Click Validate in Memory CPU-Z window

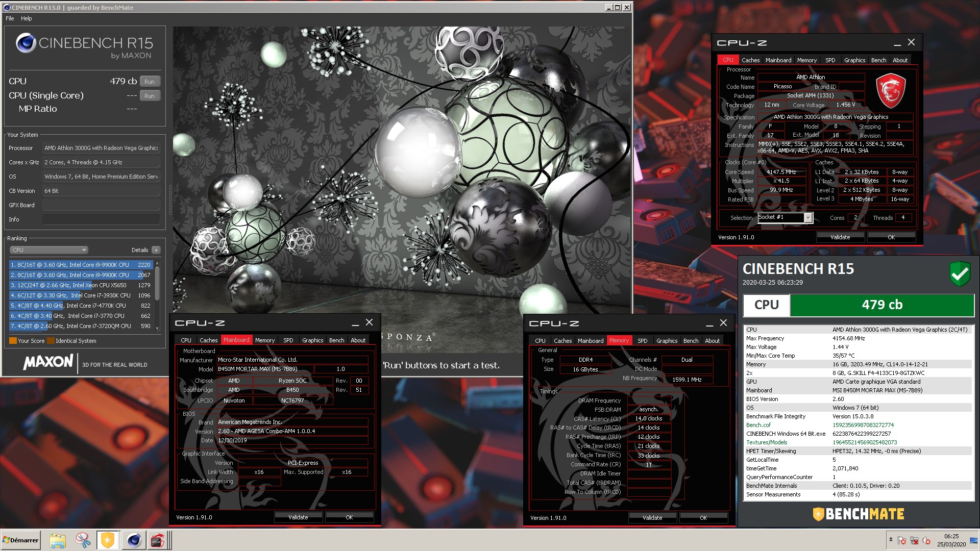coord(652,518)
